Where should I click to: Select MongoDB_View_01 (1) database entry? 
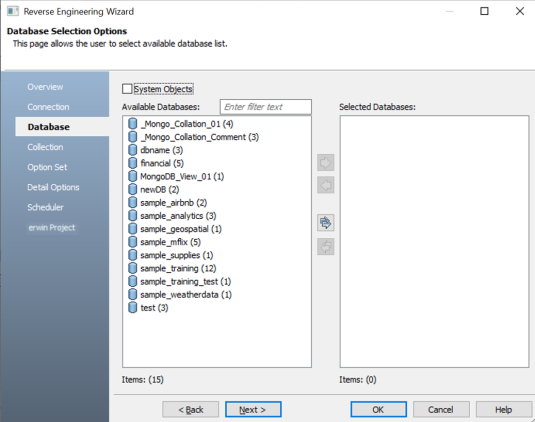pos(182,176)
